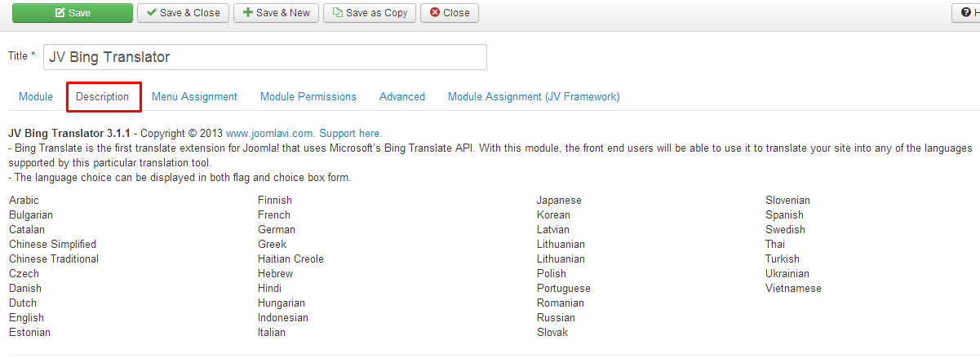Click Czech in the language list
Viewport: 980px width, 358px height.
pos(24,273)
